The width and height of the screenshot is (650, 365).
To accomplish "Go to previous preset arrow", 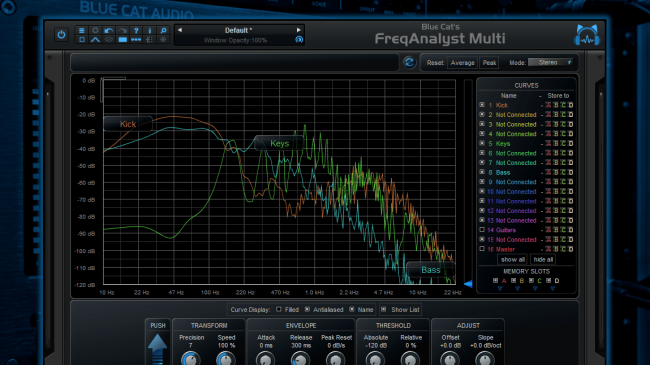I will [179, 30].
